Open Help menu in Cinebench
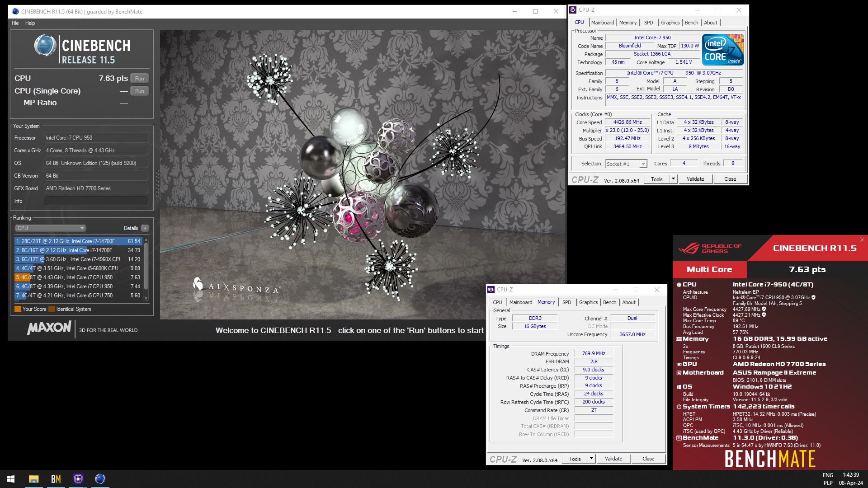The height and width of the screenshot is (488, 868). [30, 23]
